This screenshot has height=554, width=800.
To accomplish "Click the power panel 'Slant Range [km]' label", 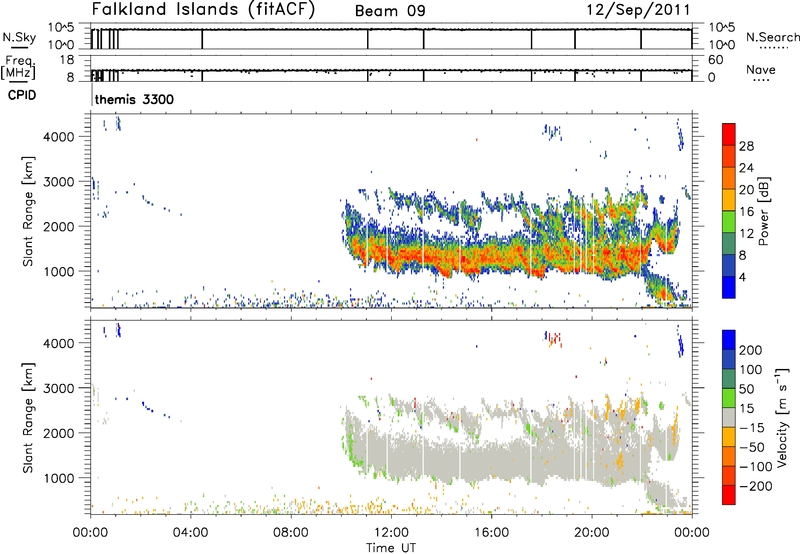I will [28, 211].
